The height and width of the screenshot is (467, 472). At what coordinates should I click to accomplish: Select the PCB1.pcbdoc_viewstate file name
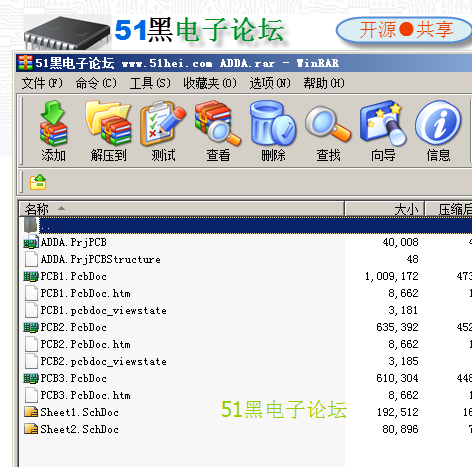click(104, 310)
